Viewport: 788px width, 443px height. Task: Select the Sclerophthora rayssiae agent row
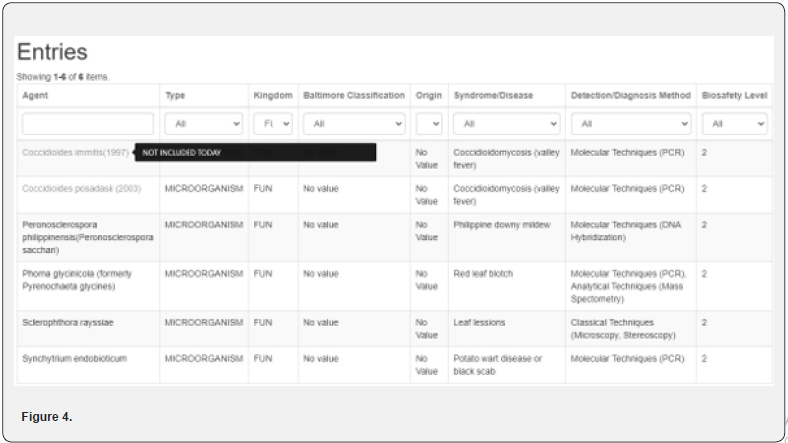pos(72,323)
